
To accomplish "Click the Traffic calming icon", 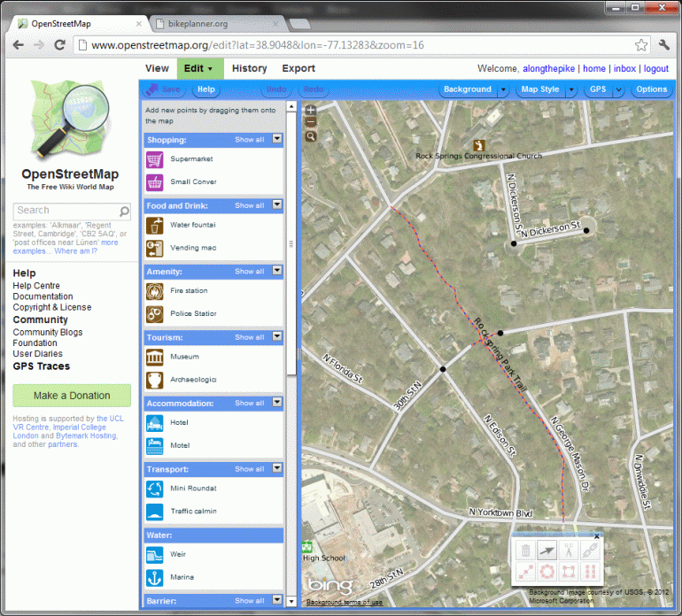I will click(x=154, y=512).
